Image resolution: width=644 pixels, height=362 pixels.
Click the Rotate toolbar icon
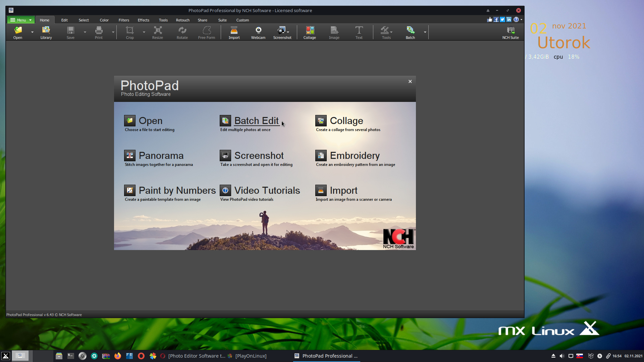182,33
